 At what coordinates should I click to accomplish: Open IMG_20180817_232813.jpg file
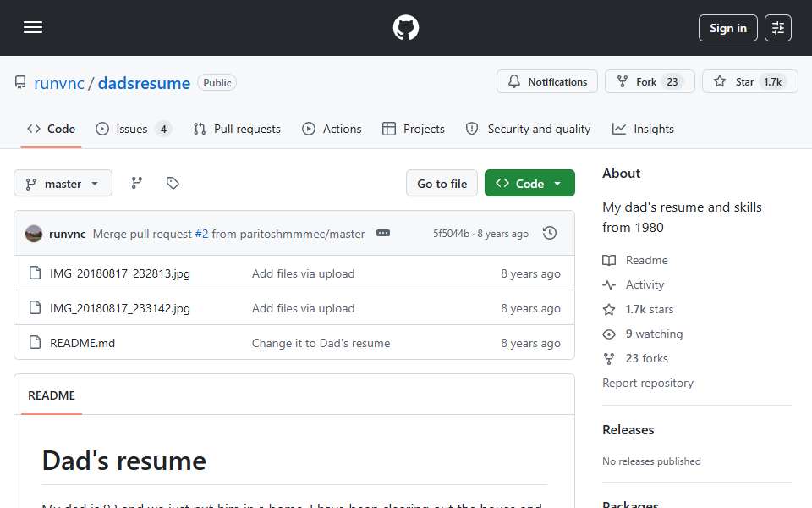tap(119, 273)
